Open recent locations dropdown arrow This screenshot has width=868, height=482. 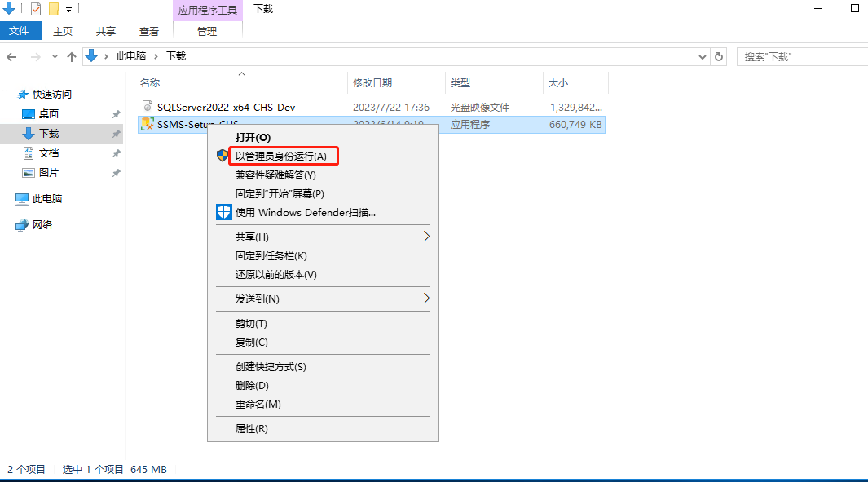[55, 56]
